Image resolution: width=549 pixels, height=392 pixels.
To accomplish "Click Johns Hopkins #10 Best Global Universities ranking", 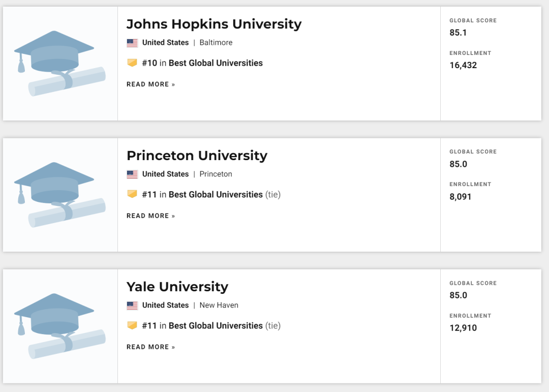I will pos(202,63).
